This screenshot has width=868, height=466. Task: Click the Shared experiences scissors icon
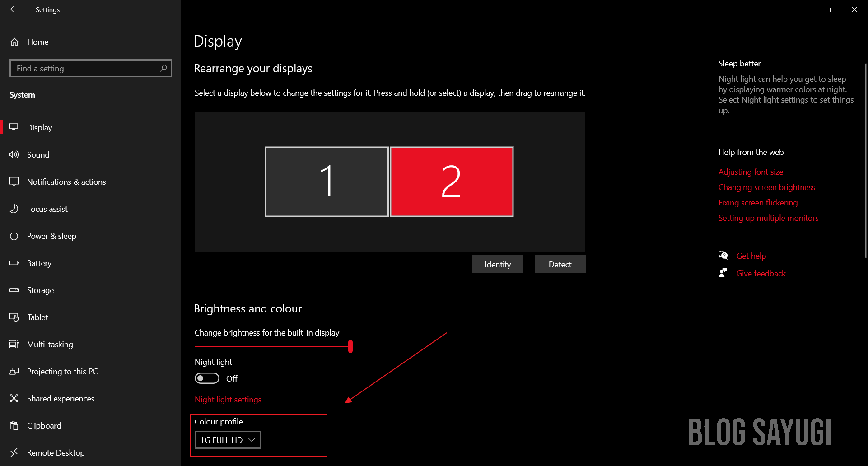pos(14,398)
